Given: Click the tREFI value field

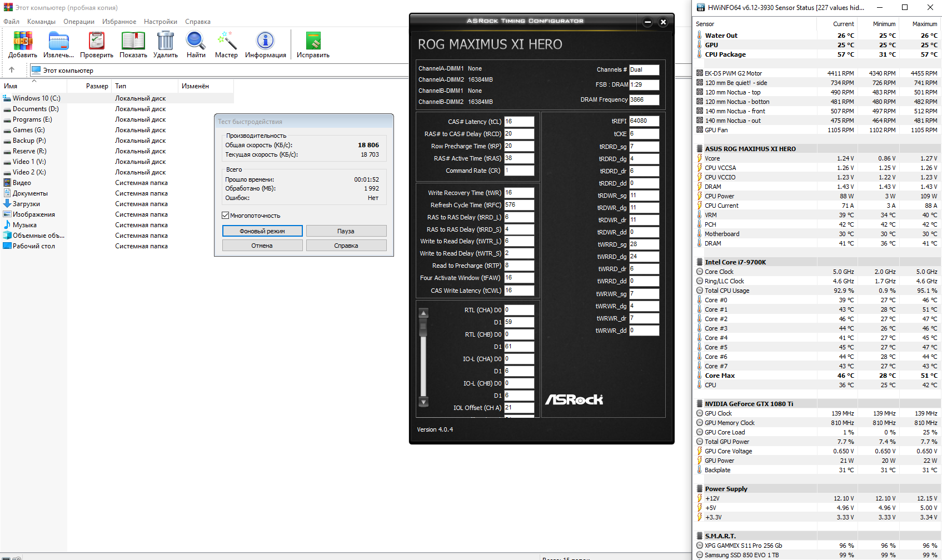Looking at the screenshot, I should (x=644, y=121).
